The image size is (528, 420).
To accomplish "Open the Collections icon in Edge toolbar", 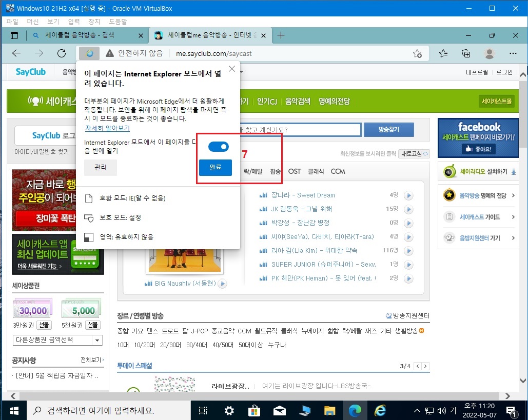I will point(466,53).
